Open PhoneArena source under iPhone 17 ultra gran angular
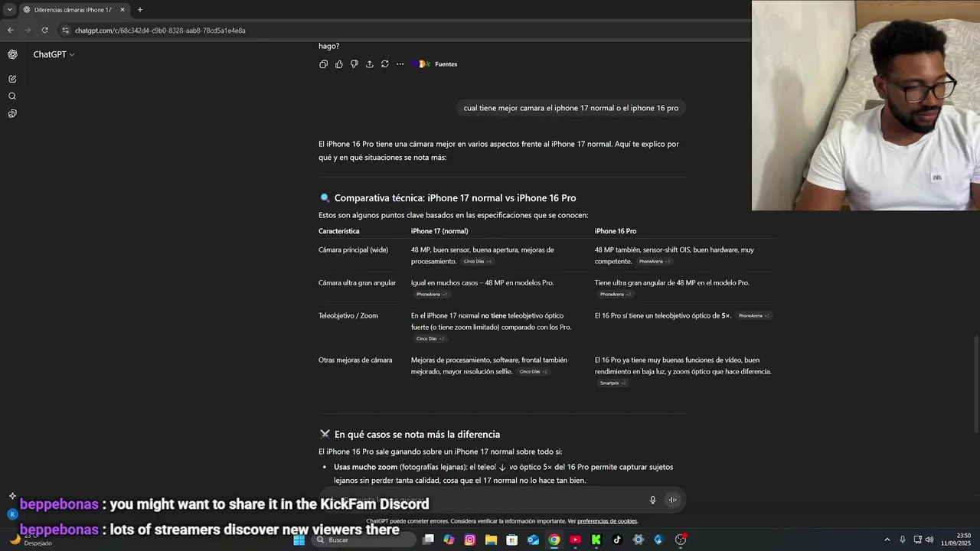Screen dimensions: 980x551 click(x=432, y=295)
